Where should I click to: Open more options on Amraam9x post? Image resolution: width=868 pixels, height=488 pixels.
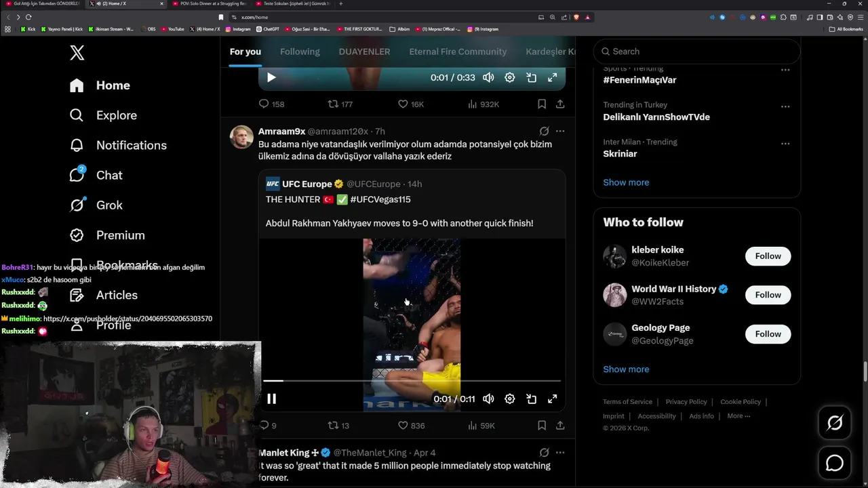(560, 131)
